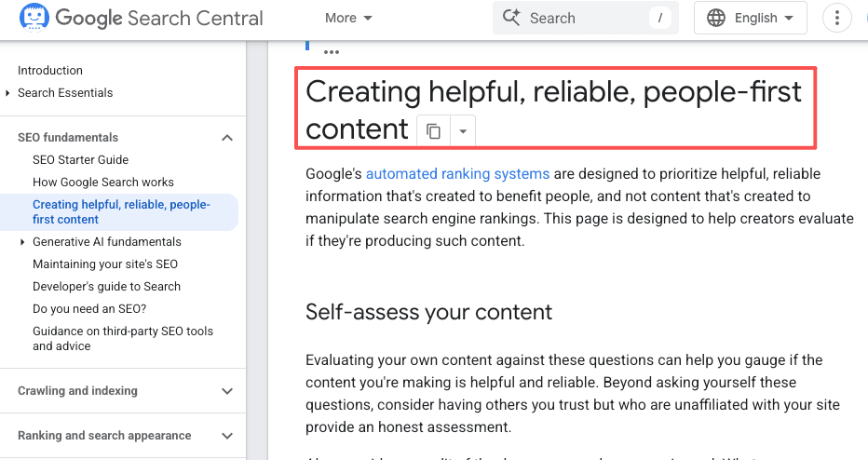
Task: Open Maintaining your site's SEO
Action: 105,264
